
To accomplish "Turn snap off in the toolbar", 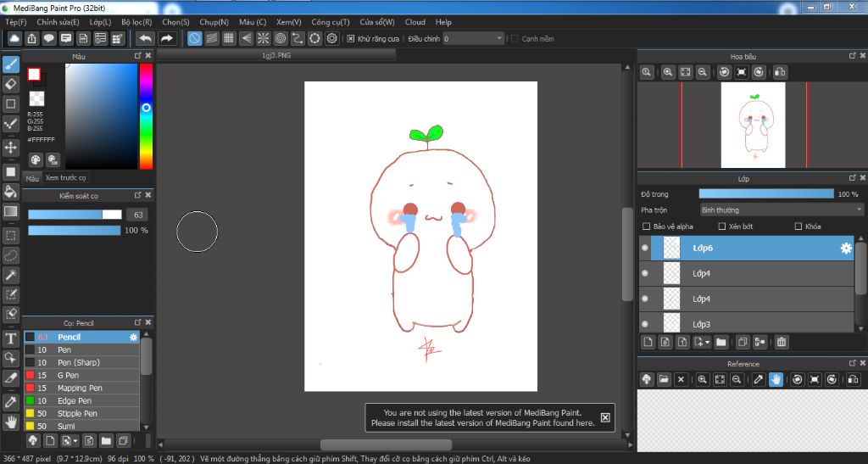I will (x=194, y=38).
